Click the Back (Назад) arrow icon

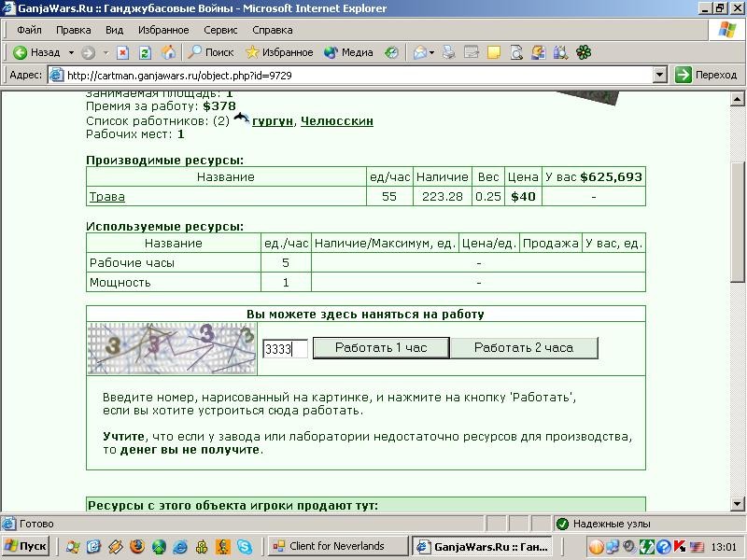coord(20,52)
